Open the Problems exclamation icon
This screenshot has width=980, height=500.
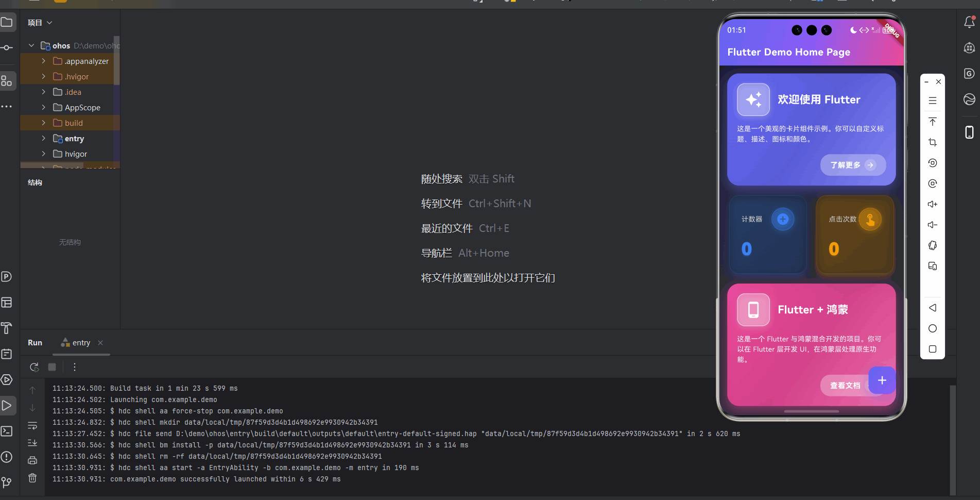[7, 457]
